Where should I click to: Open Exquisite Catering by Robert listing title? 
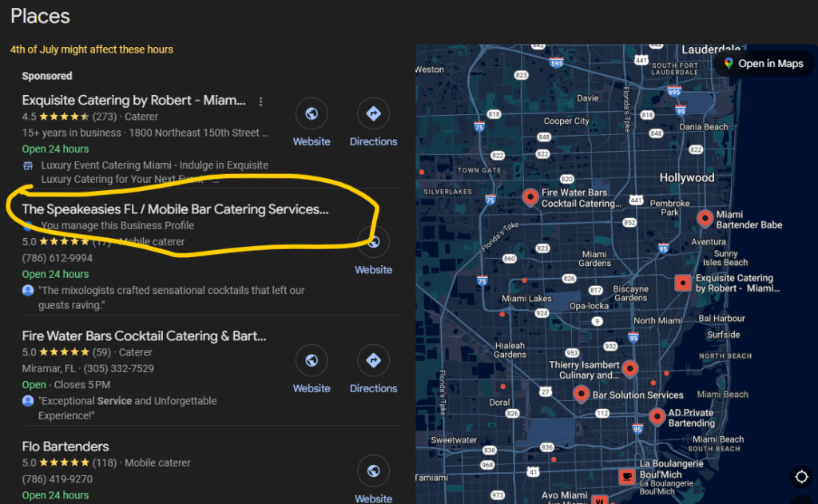tap(133, 100)
